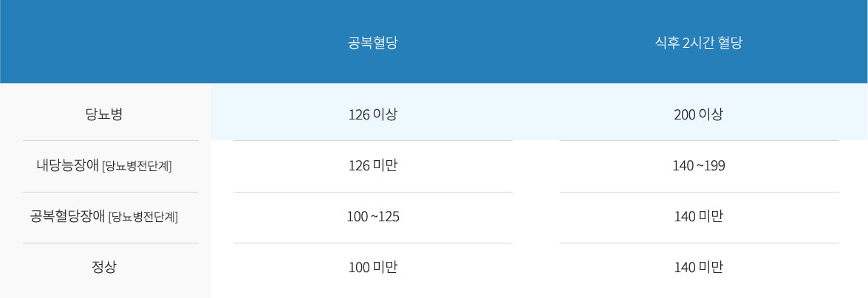Click the 공복혈당 column header
Viewport: 868px width, 298px height.
372,43
